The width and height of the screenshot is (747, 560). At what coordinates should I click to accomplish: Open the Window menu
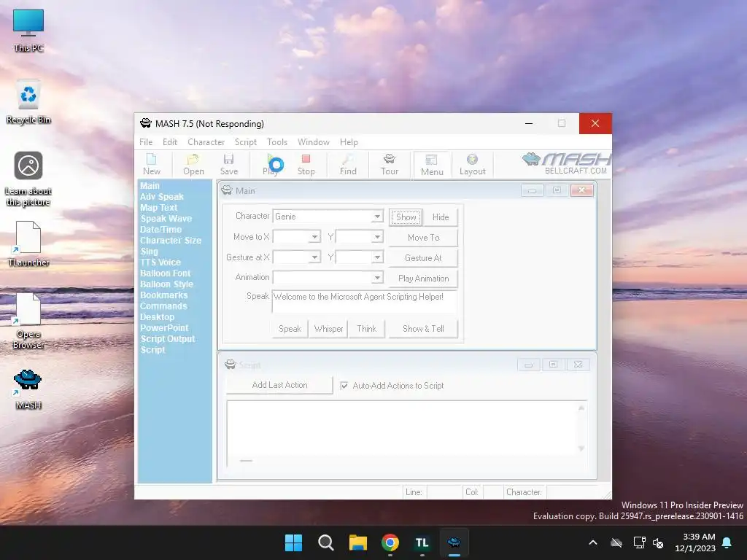click(314, 142)
